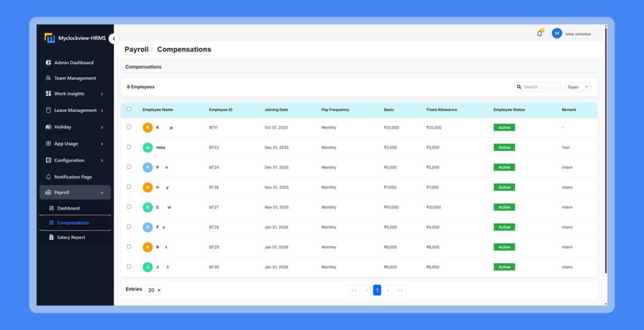This screenshot has height=330, width=644.
Task: Click the orange K avatar for BT17
Action: [147, 128]
